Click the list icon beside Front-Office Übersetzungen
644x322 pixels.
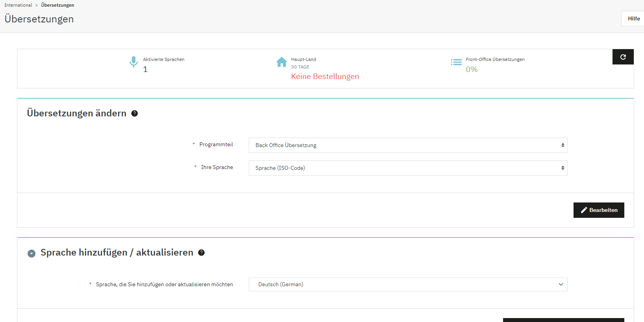point(456,62)
